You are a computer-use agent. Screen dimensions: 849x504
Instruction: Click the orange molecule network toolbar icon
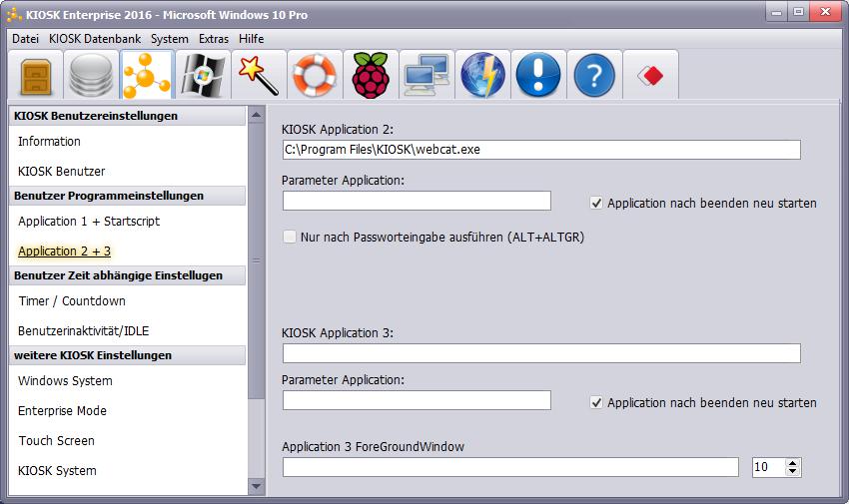click(x=147, y=75)
